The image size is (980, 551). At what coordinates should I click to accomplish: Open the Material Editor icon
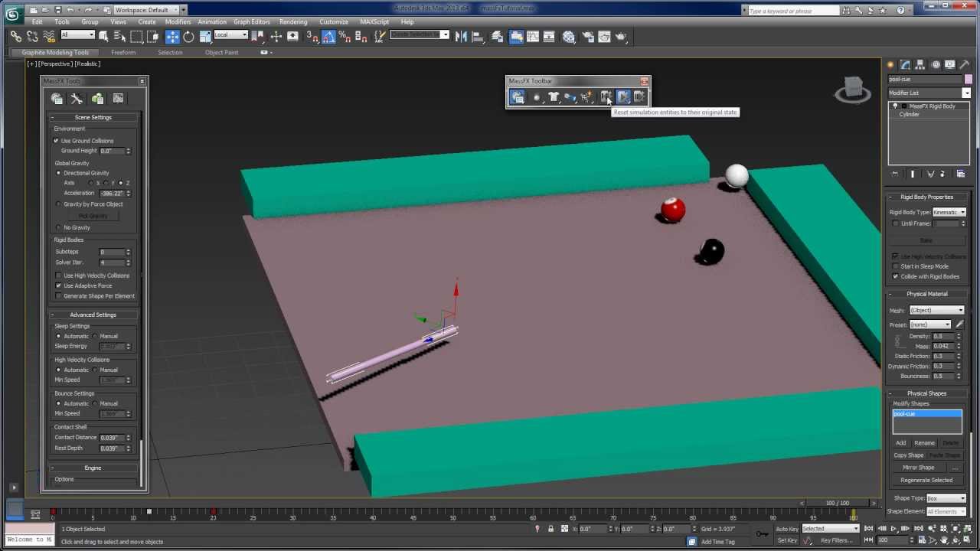pyautogui.click(x=569, y=36)
